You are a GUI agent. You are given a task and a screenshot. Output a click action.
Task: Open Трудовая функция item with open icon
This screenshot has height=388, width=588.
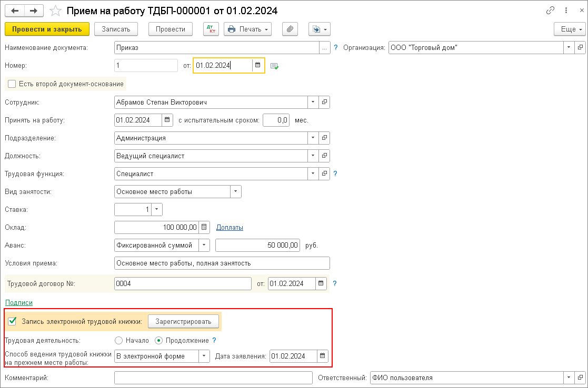tap(324, 174)
